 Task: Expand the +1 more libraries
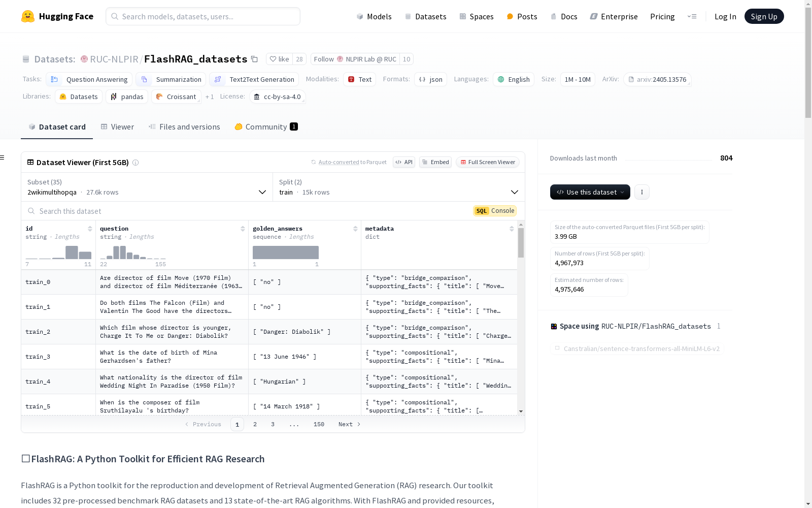210,97
